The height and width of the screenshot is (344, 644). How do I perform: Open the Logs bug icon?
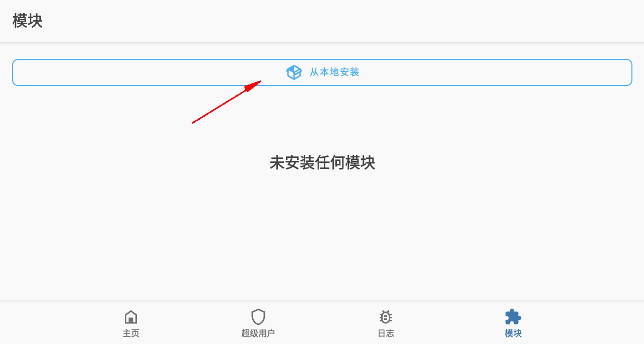[386, 317]
